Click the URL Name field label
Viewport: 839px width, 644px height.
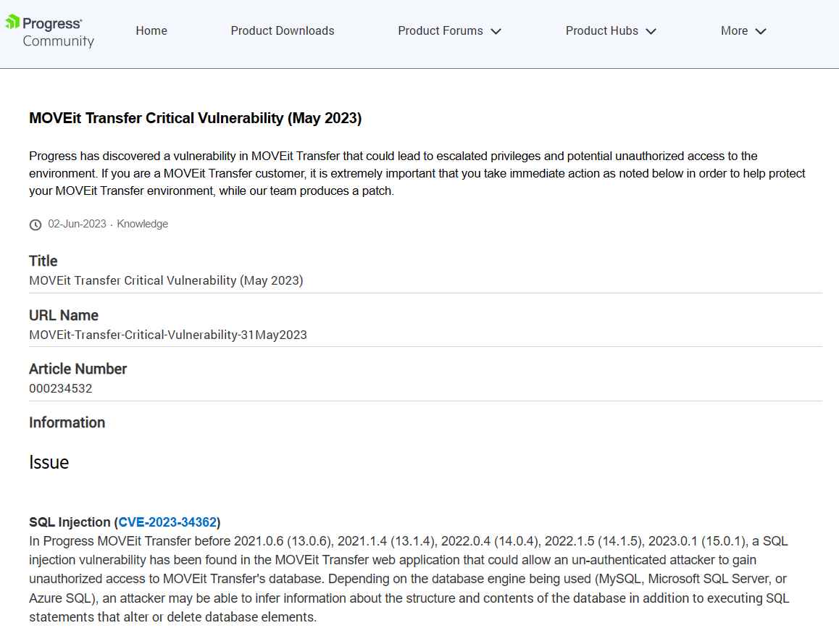[64, 315]
